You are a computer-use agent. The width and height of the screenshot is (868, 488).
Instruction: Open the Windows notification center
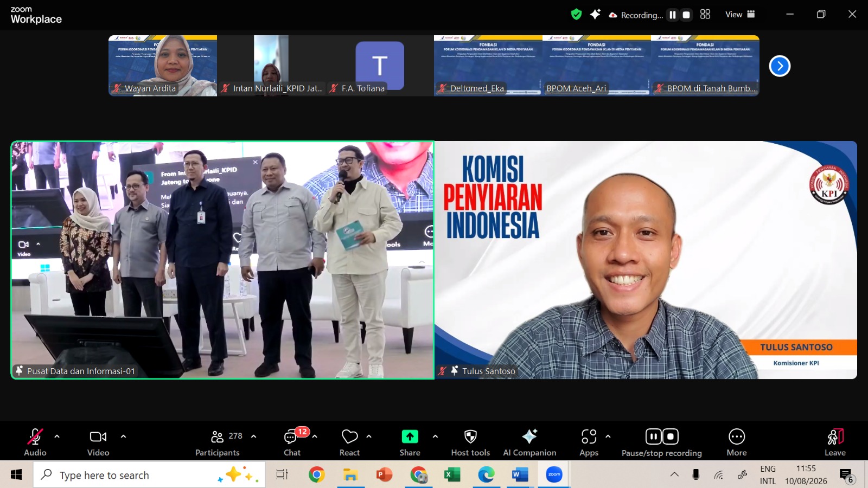pos(847,476)
